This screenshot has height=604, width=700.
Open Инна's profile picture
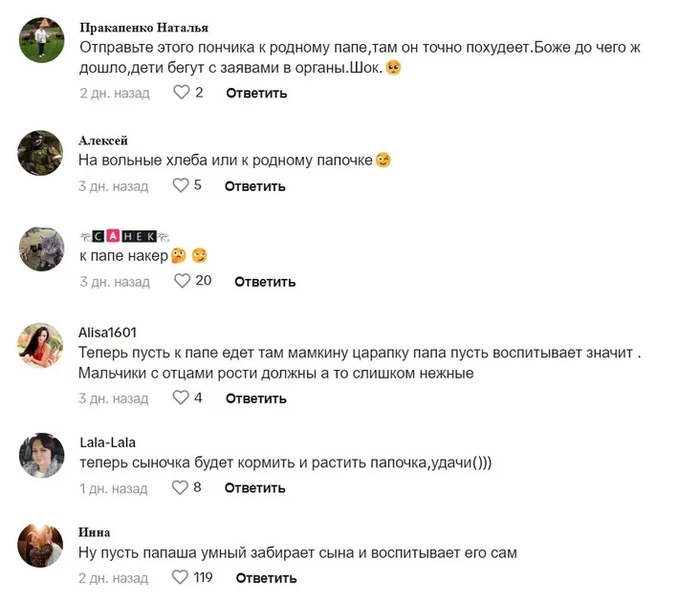click(41, 545)
